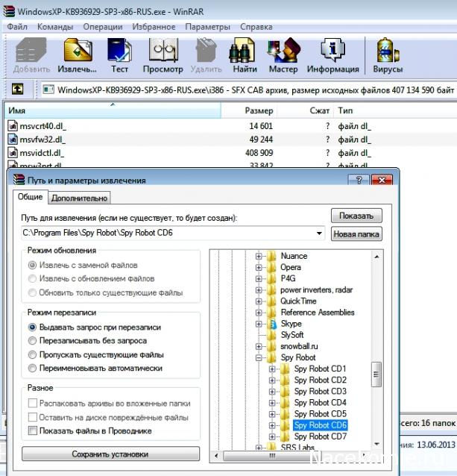Select power inverters, radar folder
Viewport: 457px width, 476px height.
pos(317,290)
